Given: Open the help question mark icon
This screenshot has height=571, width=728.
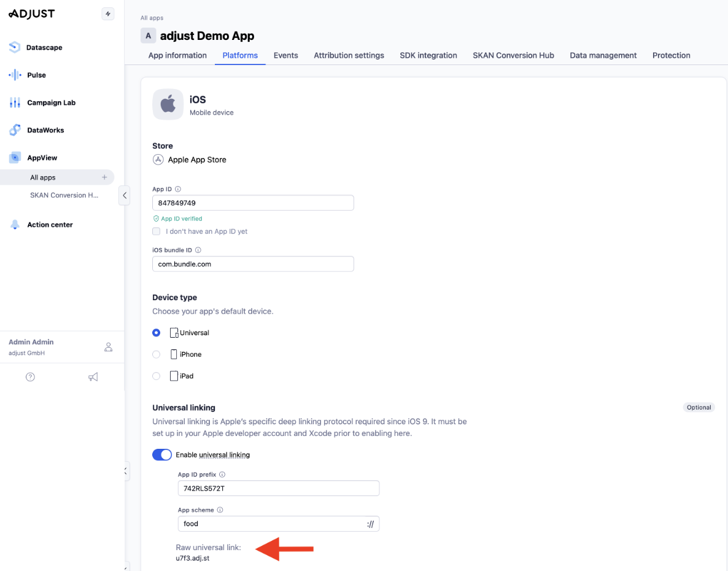Looking at the screenshot, I should [x=30, y=377].
